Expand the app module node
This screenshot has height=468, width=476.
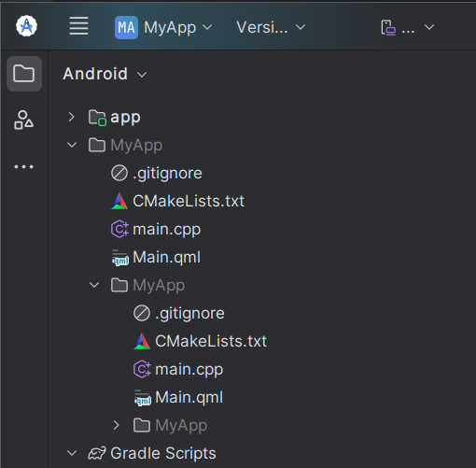click(72, 117)
